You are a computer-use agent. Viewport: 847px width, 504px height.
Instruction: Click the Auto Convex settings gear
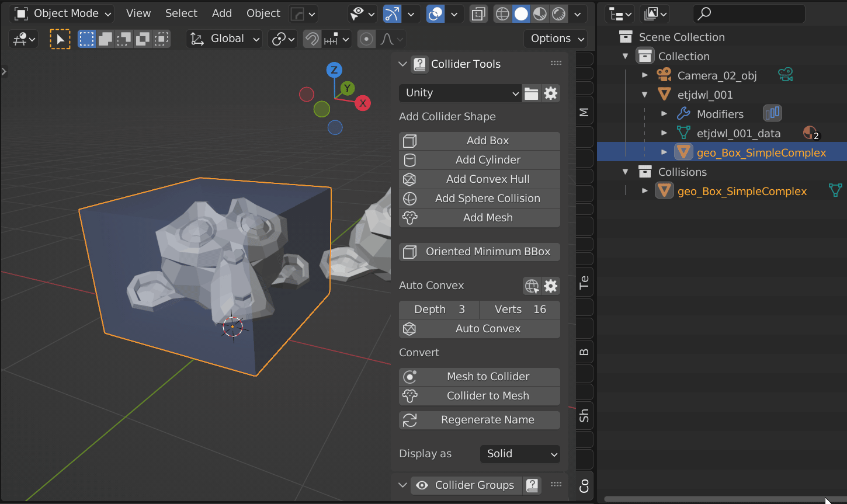[551, 286]
